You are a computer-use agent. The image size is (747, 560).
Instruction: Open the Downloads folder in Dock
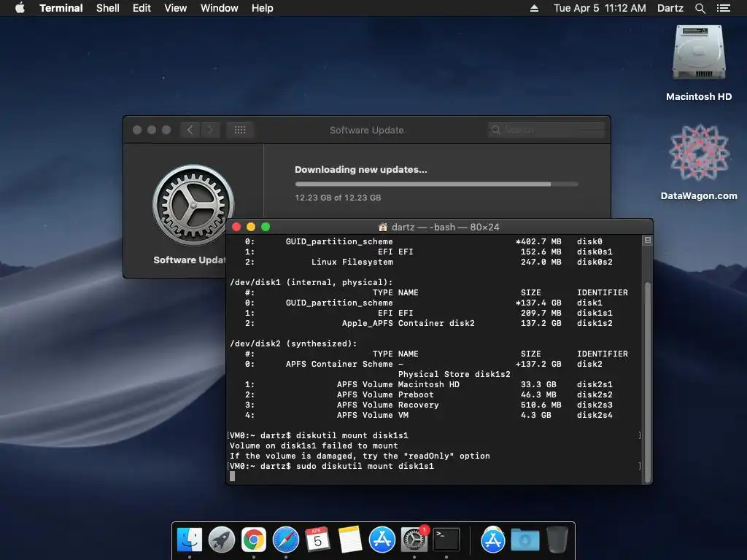point(525,540)
